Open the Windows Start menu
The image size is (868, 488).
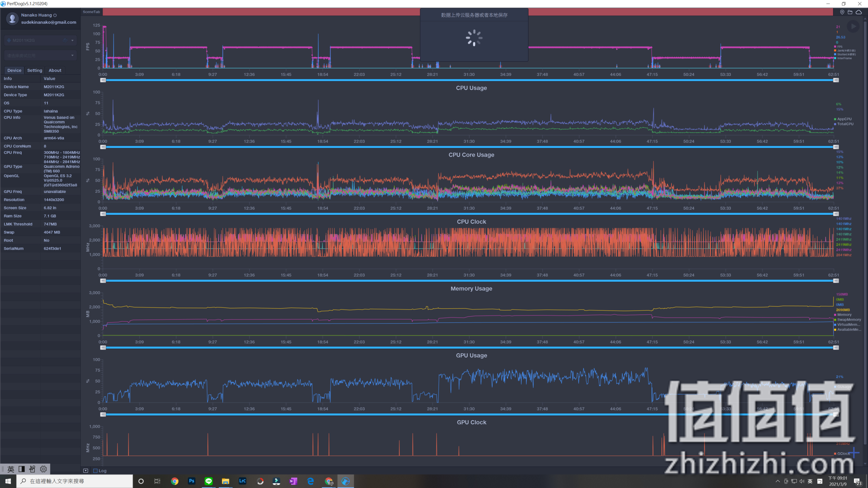8,481
